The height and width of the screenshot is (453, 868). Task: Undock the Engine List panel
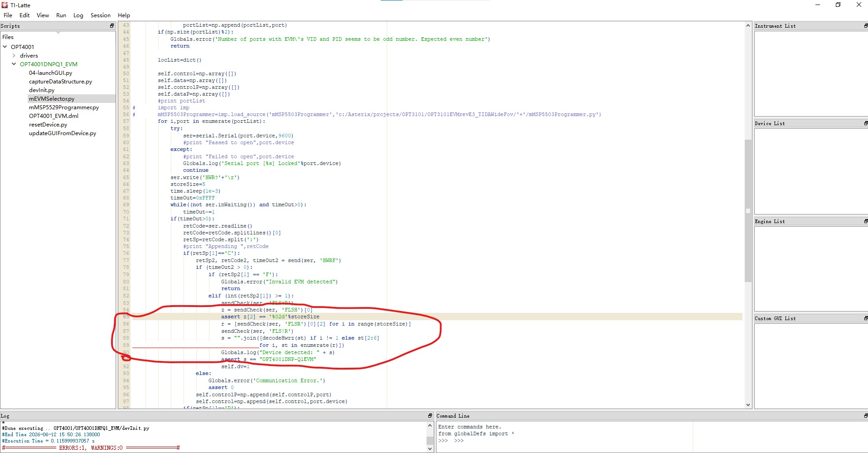coord(865,221)
